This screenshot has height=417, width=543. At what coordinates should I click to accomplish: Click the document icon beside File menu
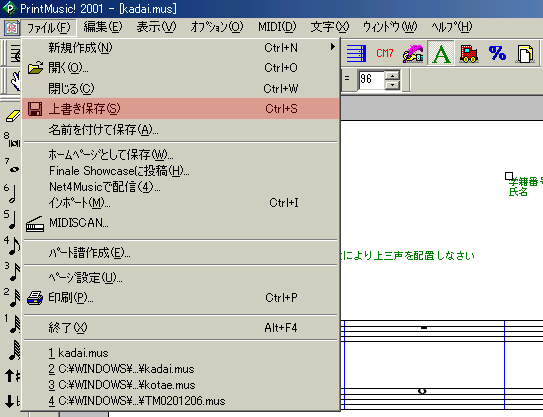[x=12, y=27]
